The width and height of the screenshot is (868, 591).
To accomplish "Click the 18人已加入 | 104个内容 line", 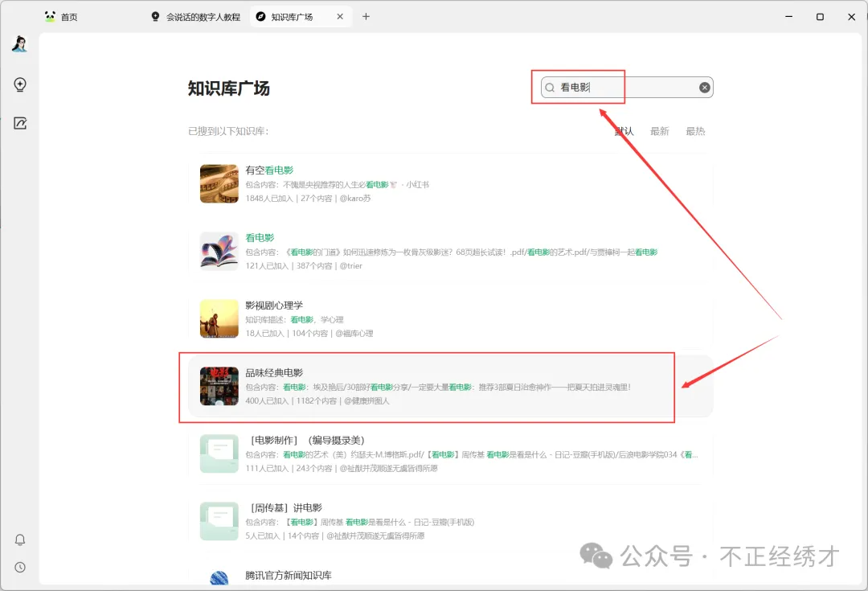I will 309,334.
